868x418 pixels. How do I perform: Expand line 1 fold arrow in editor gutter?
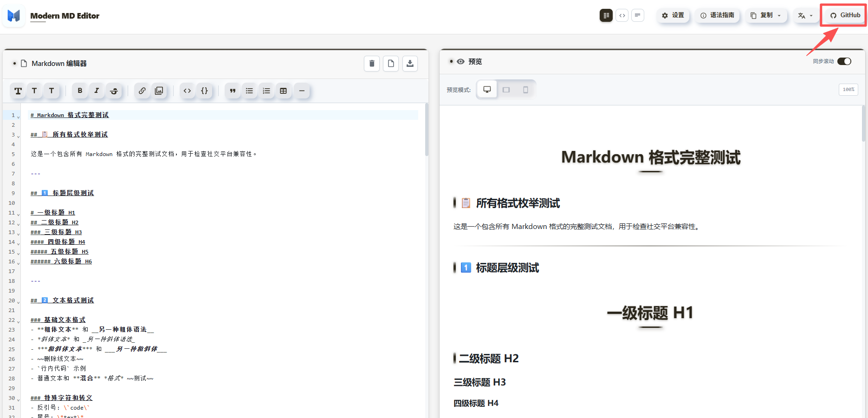tap(17, 116)
